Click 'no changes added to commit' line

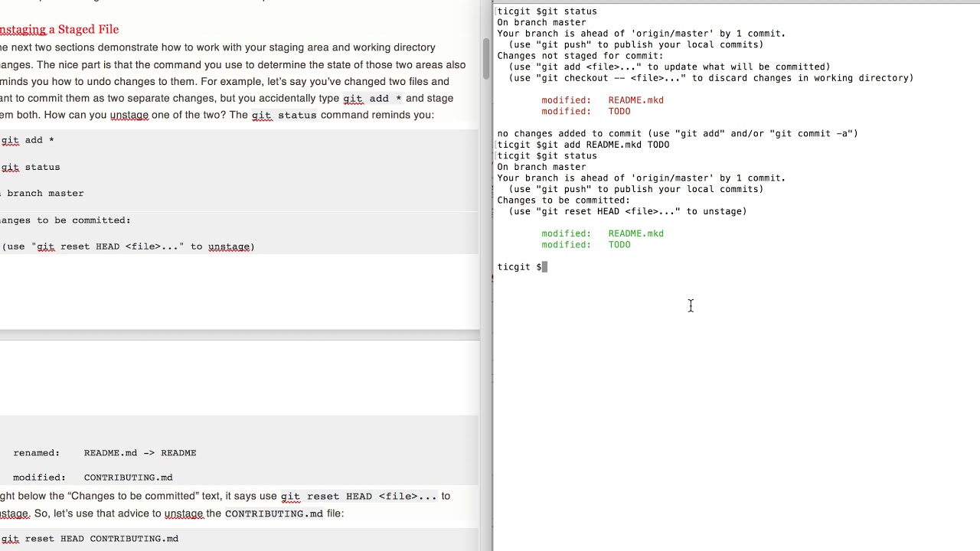(678, 134)
